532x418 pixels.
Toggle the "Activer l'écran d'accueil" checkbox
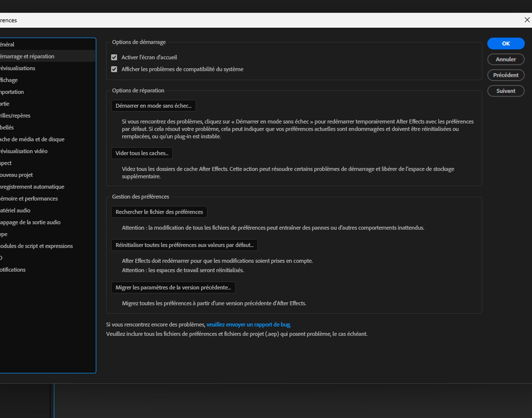pyautogui.click(x=114, y=57)
